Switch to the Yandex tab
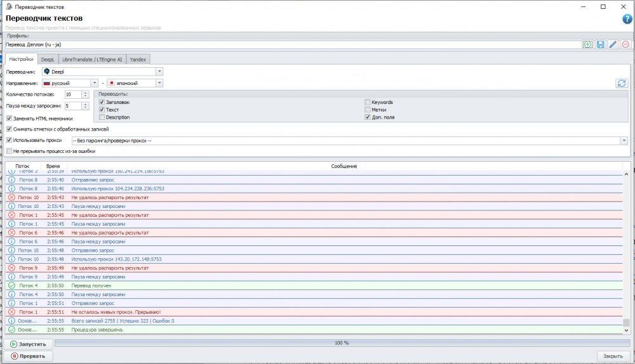 137,59
